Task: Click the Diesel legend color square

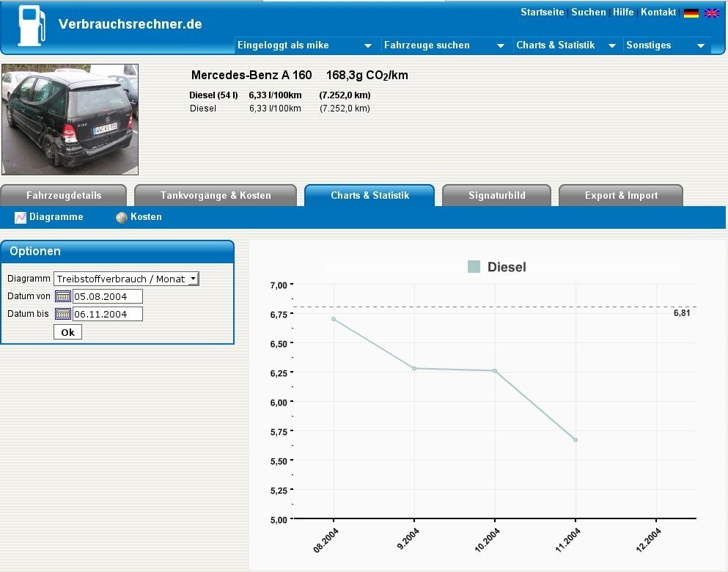Action: (474, 266)
